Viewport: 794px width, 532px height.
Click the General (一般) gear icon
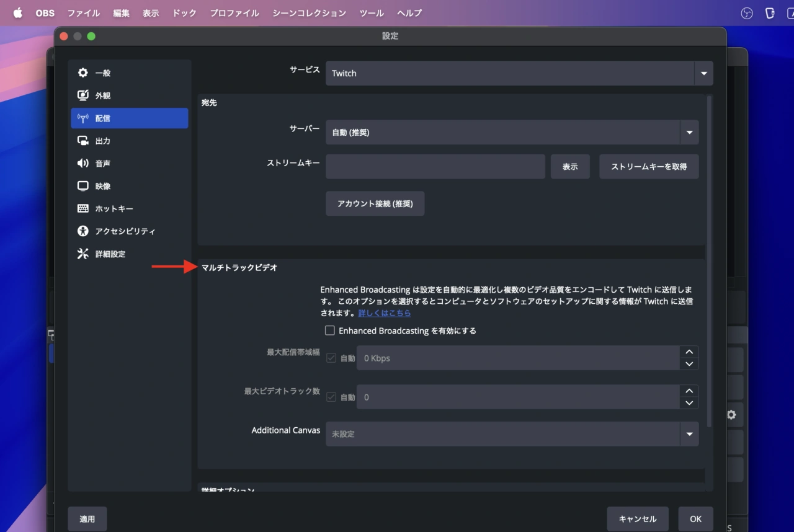[83, 73]
